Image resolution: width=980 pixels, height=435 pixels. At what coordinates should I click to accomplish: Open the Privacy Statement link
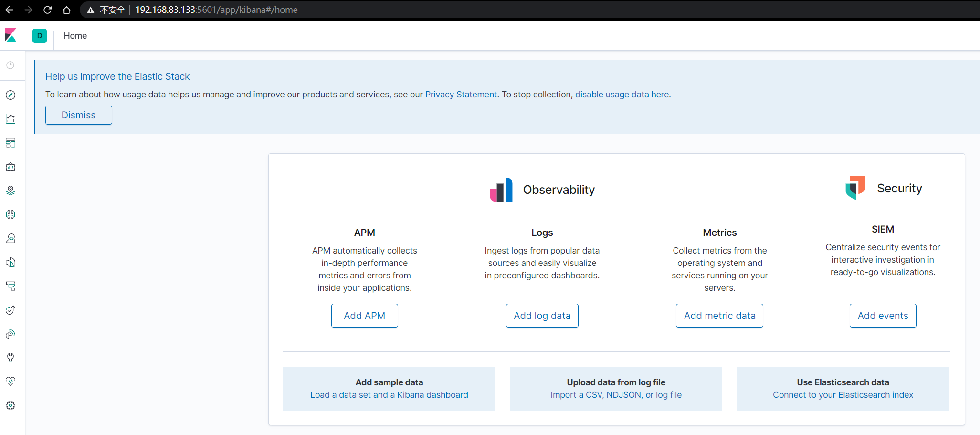pos(461,95)
